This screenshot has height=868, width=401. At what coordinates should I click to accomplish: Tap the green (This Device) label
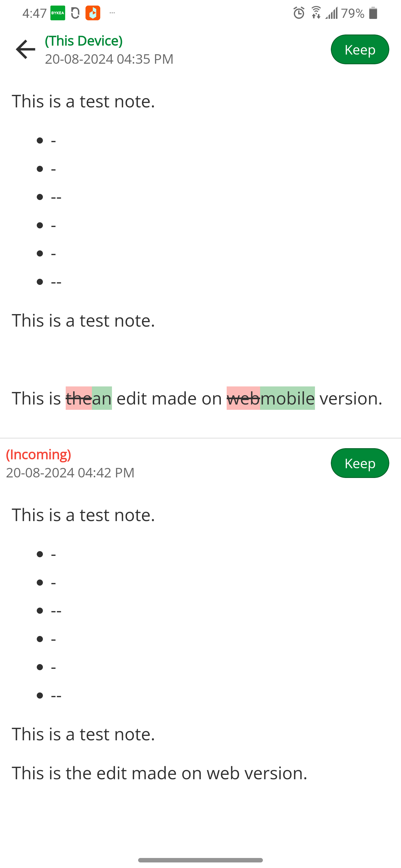click(84, 41)
